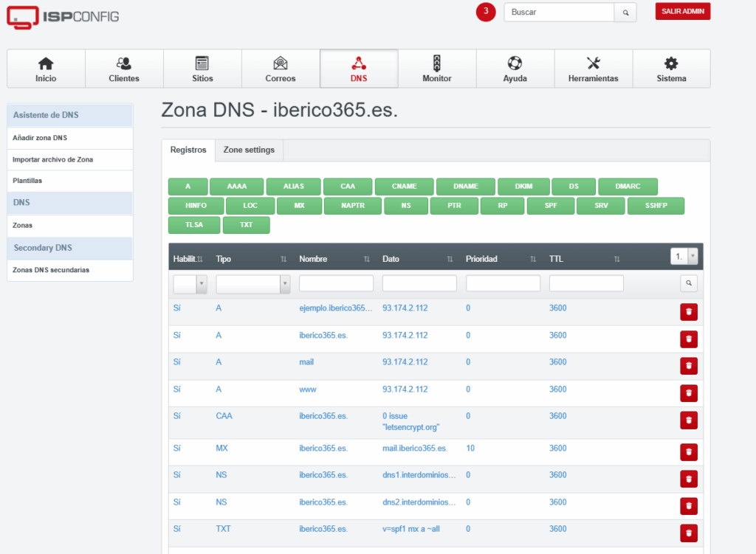Click the Nombre filter input field
The height and width of the screenshot is (554, 756).
[x=336, y=283]
